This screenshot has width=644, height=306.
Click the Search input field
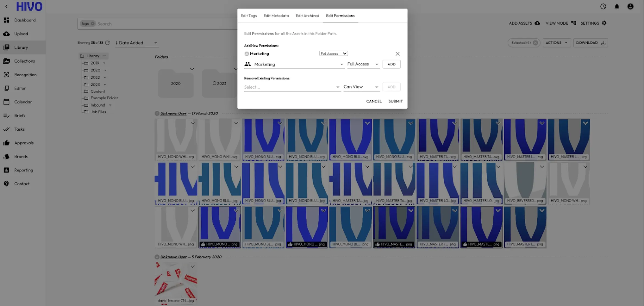[x=165, y=24]
